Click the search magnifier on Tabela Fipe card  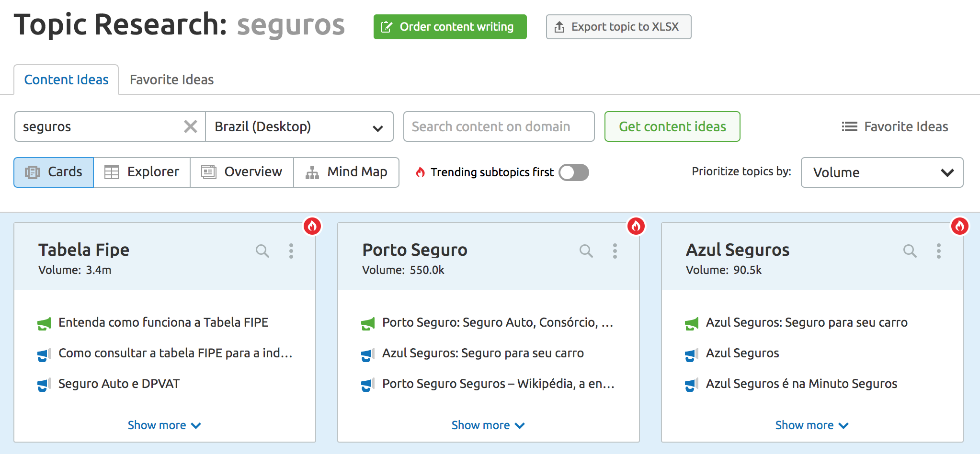coord(262,251)
